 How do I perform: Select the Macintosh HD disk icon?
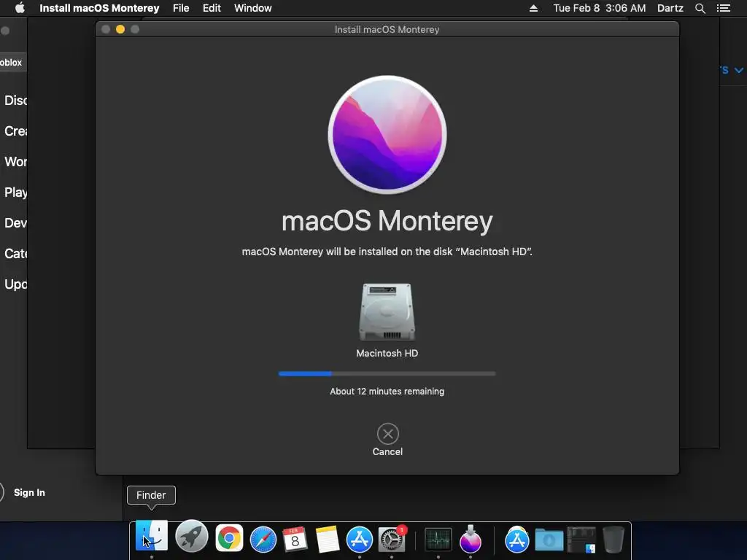pos(387,312)
